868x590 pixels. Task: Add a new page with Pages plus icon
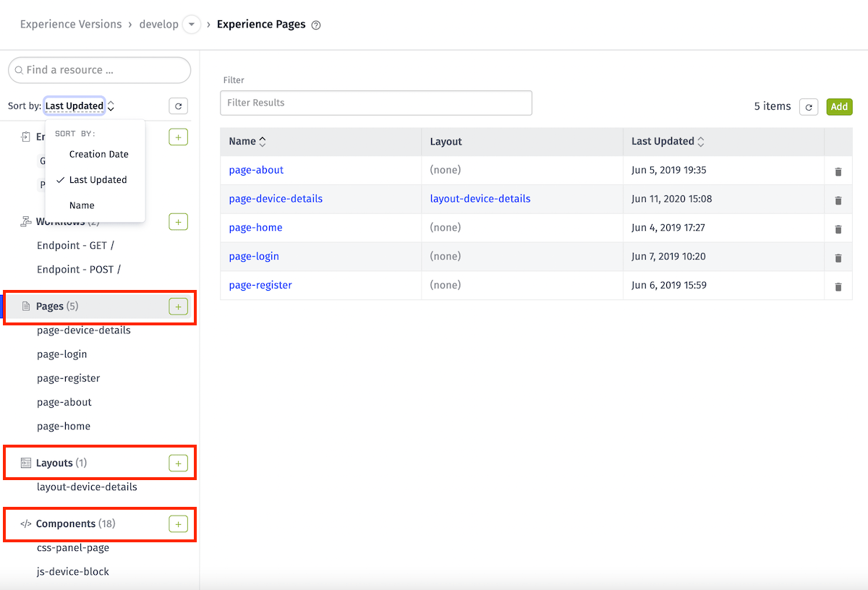click(x=178, y=307)
